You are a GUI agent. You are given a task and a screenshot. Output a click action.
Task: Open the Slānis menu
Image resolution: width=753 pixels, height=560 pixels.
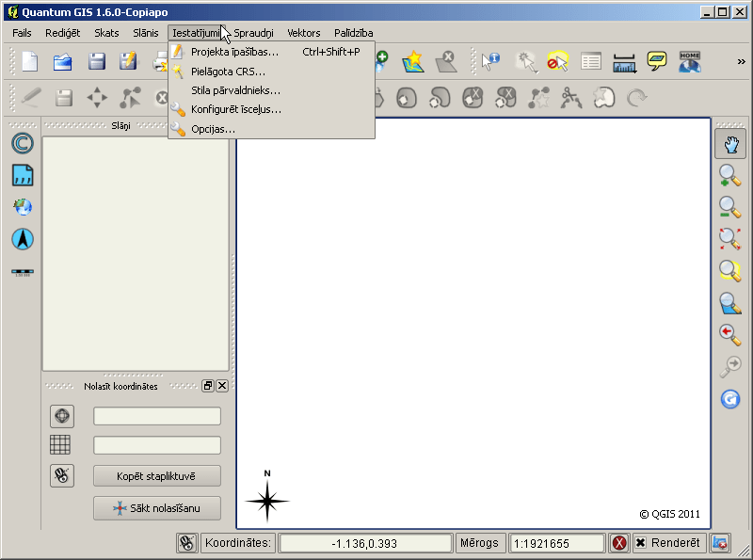coord(146,33)
